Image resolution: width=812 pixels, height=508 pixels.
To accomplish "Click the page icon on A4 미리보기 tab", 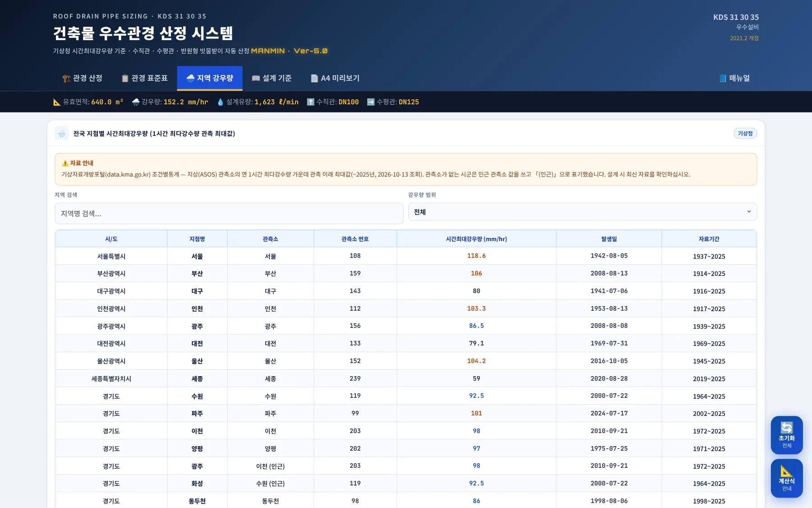I will pos(314,79).
